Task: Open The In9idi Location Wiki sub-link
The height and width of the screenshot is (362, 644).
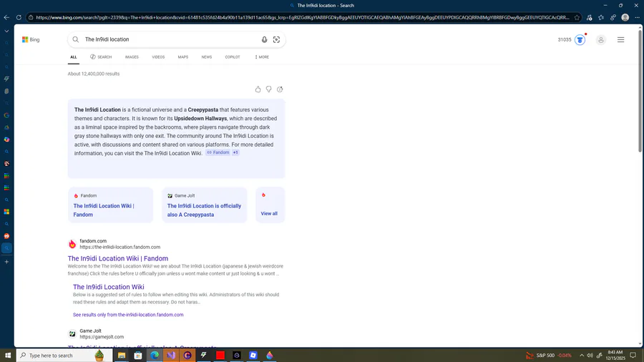Action: tap(109, 287)
